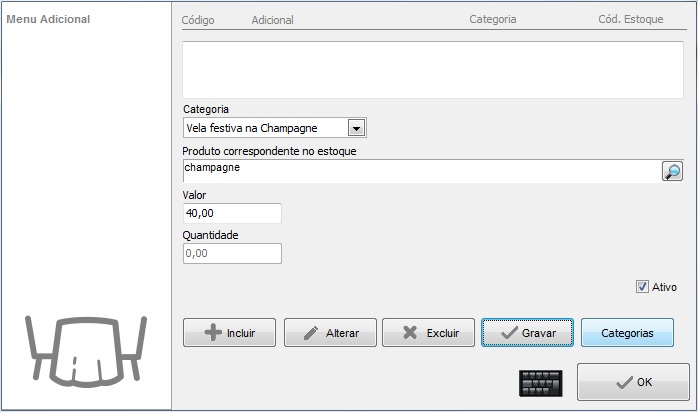The height and width of the screenshot is (412, 698).
Task: Confirm with the OK button
Action: [x=632, y=382]
